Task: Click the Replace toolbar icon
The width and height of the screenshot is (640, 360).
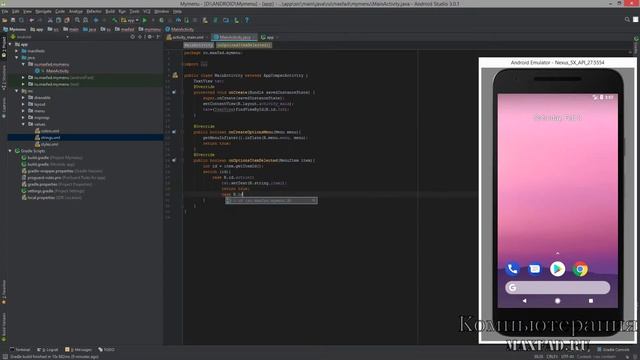Action: (x=85, y=20)
